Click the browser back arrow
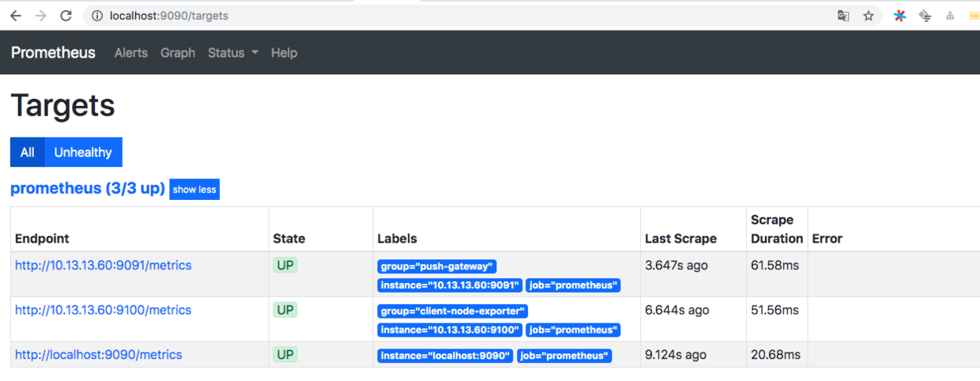 click(x=15, y=15)
